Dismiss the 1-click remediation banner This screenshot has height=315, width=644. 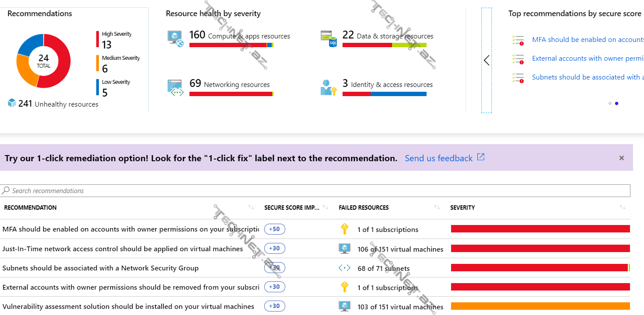tap(621, 158)
